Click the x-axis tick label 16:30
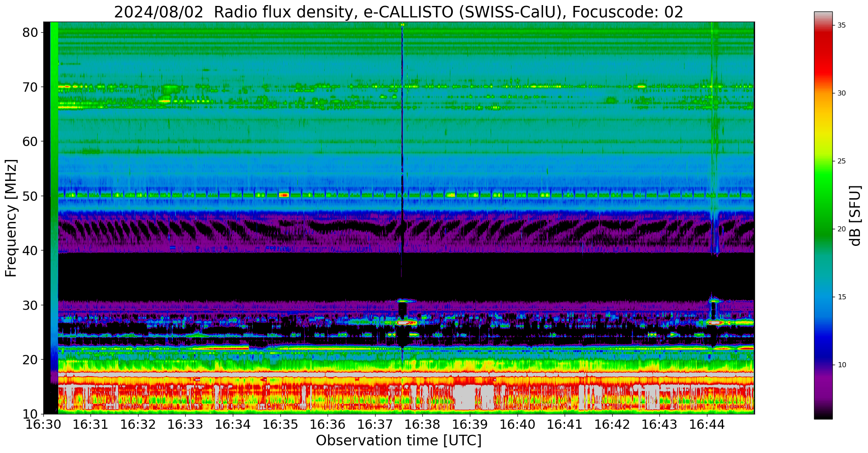Screen dimensions: 868x453 43,424
